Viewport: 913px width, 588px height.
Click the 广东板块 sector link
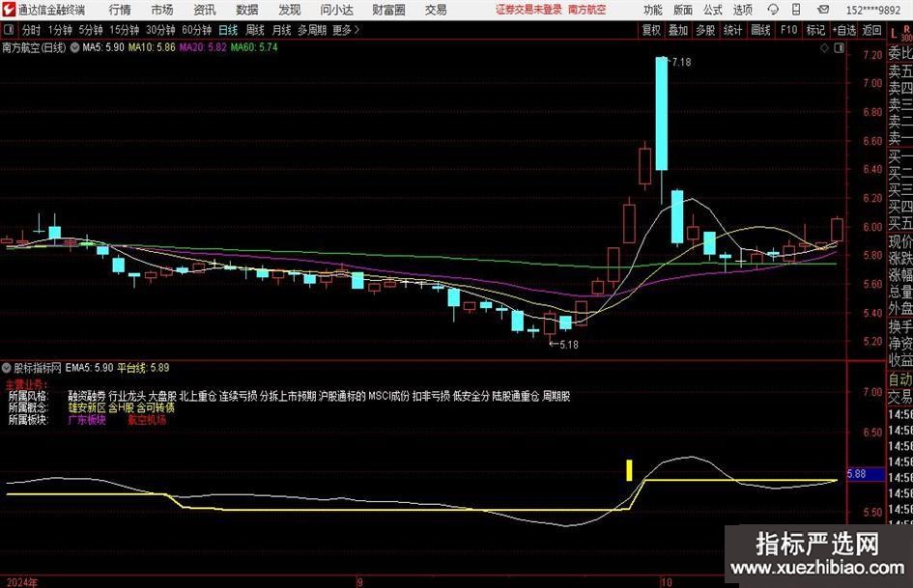pyautogui.click(x=87, y=420)
